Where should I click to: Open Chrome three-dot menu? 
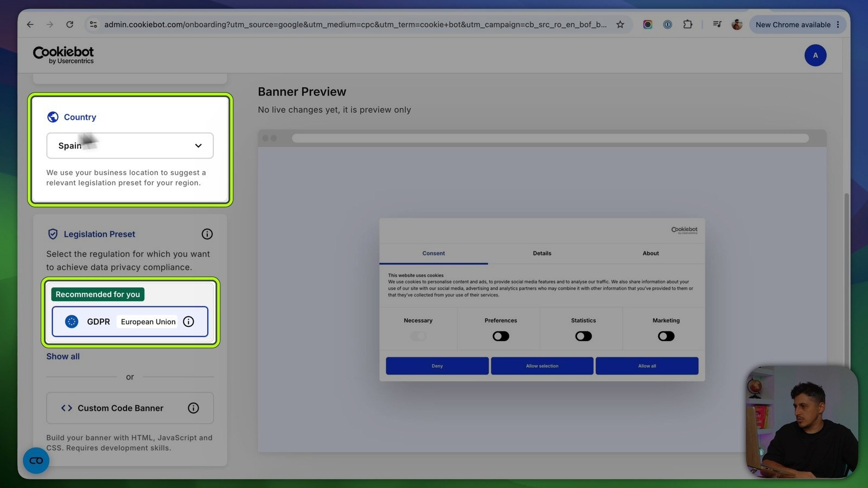838,24
